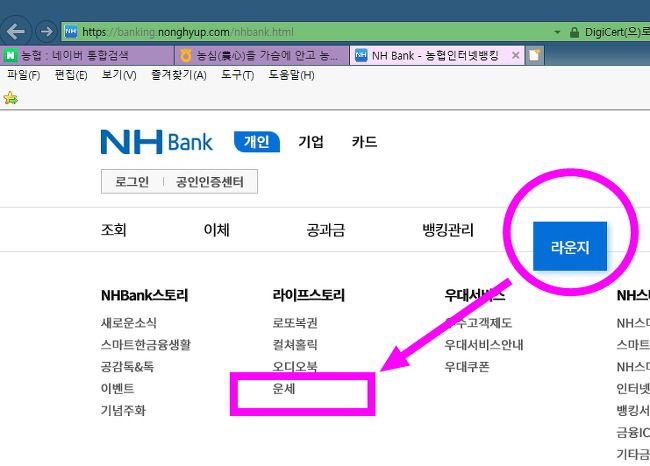Screen dimensions: 650x466
Task: Open the 로또복권 link
Action: click(295, 323)
